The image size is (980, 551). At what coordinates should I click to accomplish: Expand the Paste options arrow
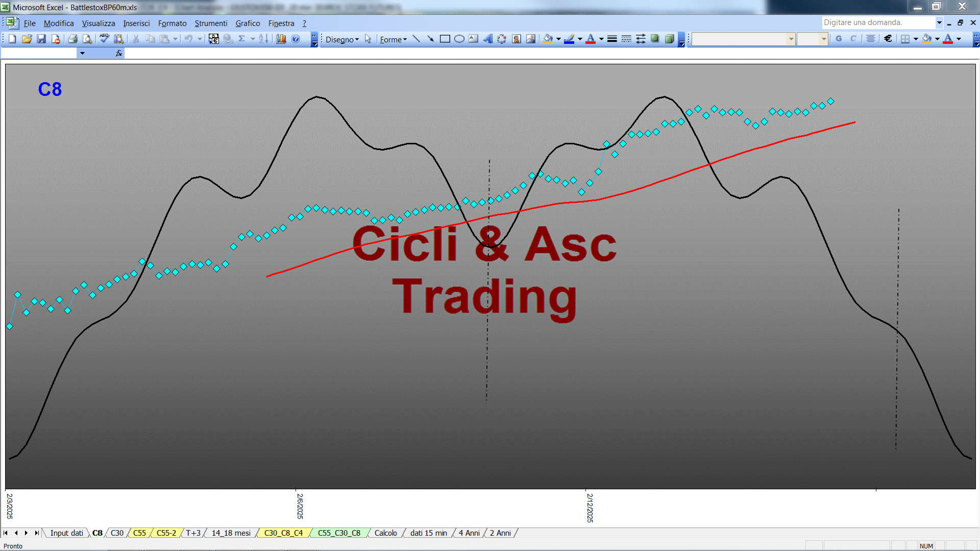coord(175,39)
